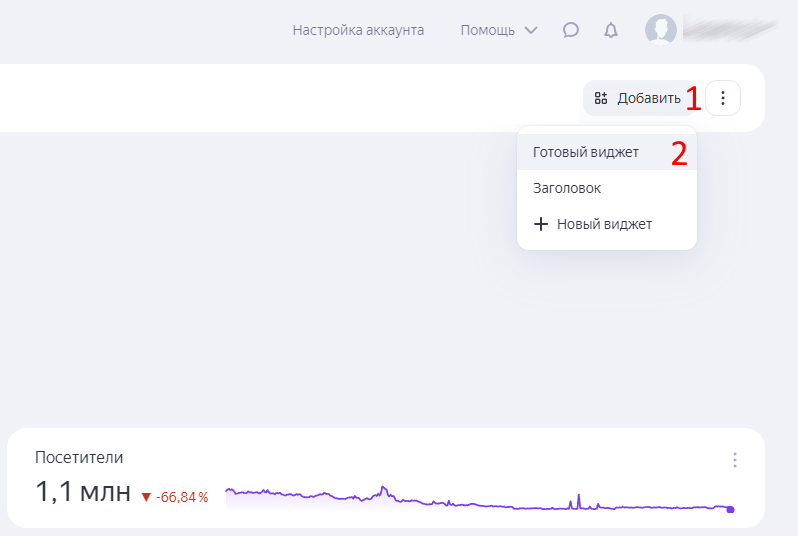Viewport: 798px width, 536px height.
Task: Open the Посетители widget three-dot options
Action: pos(735,460)
